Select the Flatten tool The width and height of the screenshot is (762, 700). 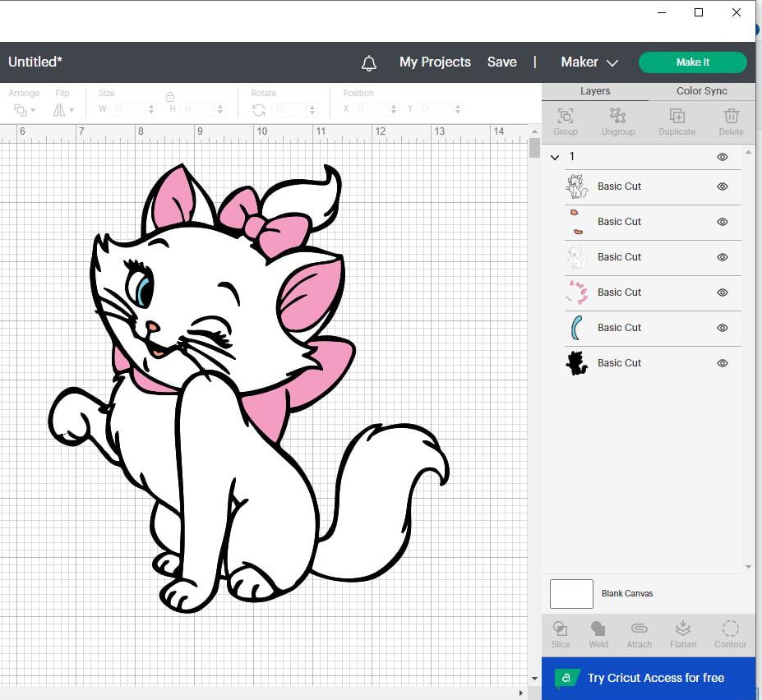pos(683,634)
